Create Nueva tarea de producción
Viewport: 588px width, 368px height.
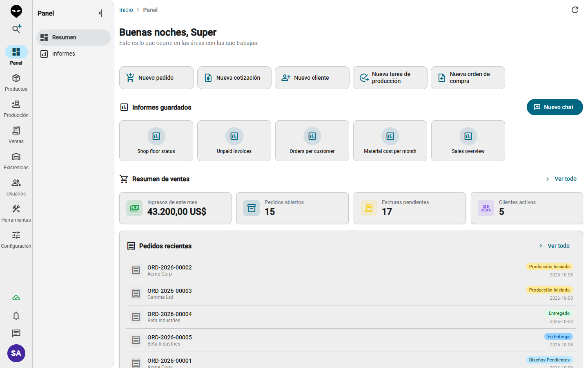390,78
